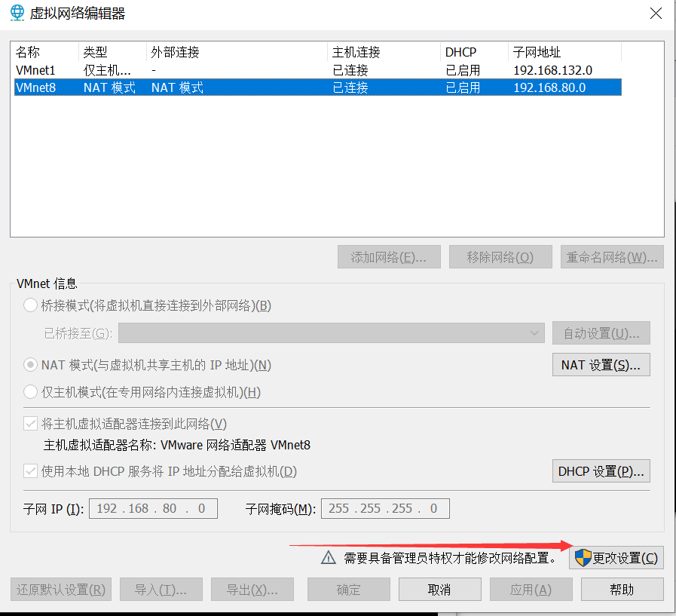This screenshot has height=616, width=676.
Task: Click the warning triangle icon
Action: click(x=329, y=558)
